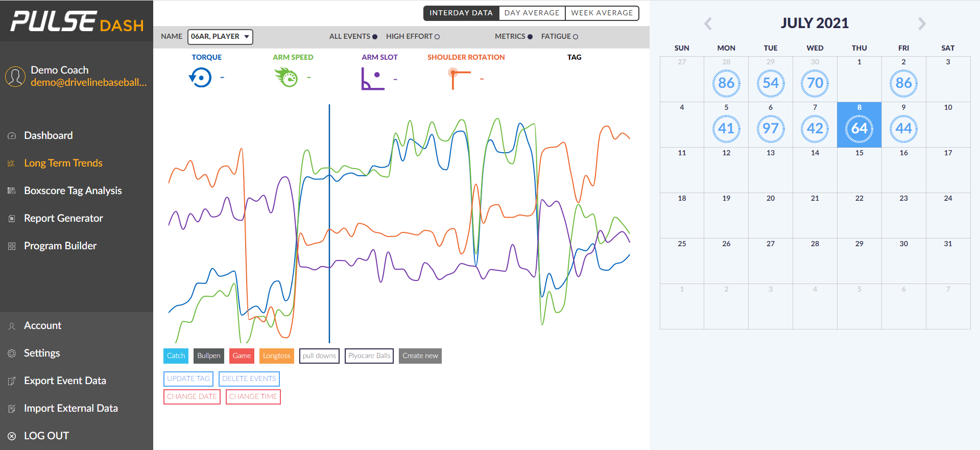Click the Delete Events button
The width and height of the screenshot is (980, 450).
tap(249, 379)
